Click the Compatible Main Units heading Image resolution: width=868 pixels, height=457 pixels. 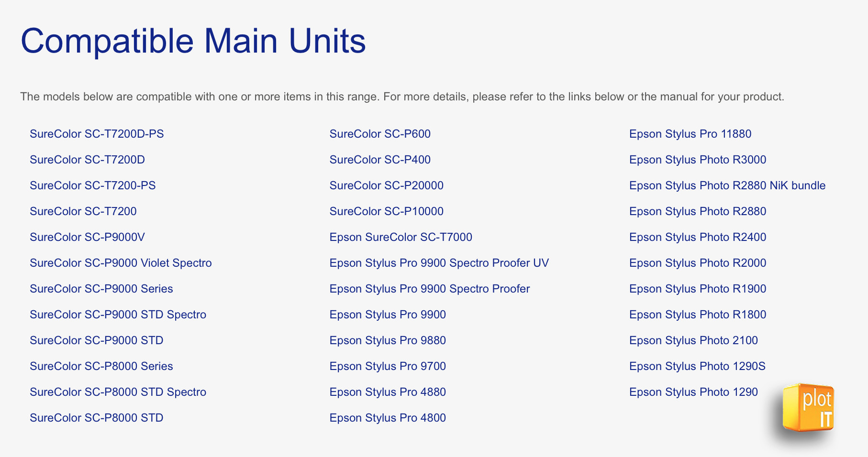click(x=193, y=41)
